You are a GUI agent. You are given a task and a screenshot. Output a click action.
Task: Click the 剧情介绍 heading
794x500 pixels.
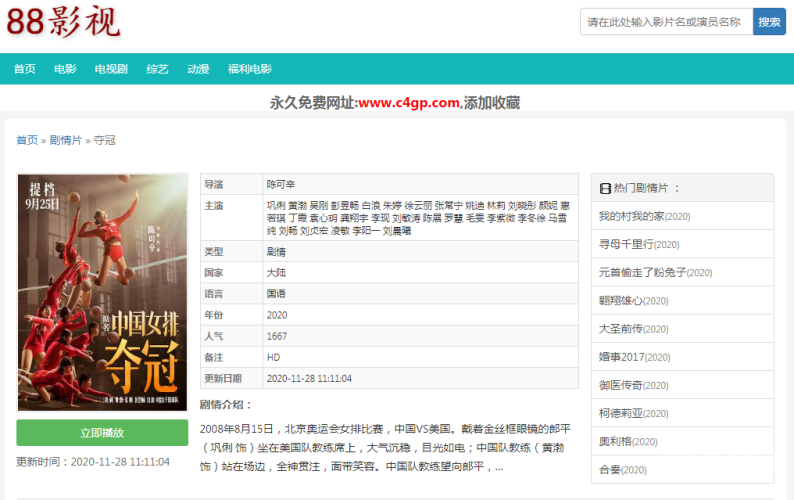point(225,405)
